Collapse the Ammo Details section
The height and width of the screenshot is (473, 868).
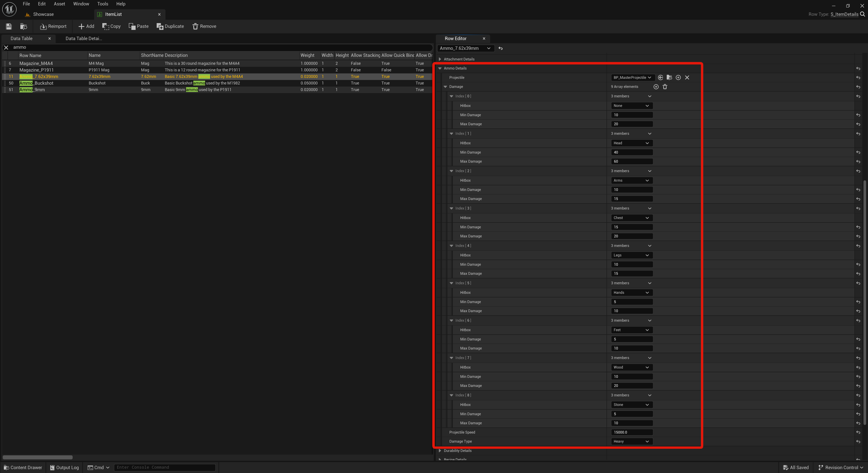point(440,68)
